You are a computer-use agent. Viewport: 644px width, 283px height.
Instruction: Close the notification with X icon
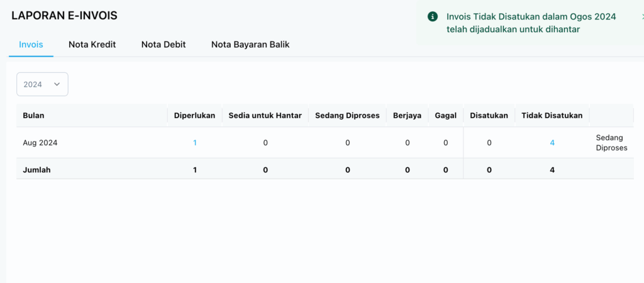click(641, 17)
